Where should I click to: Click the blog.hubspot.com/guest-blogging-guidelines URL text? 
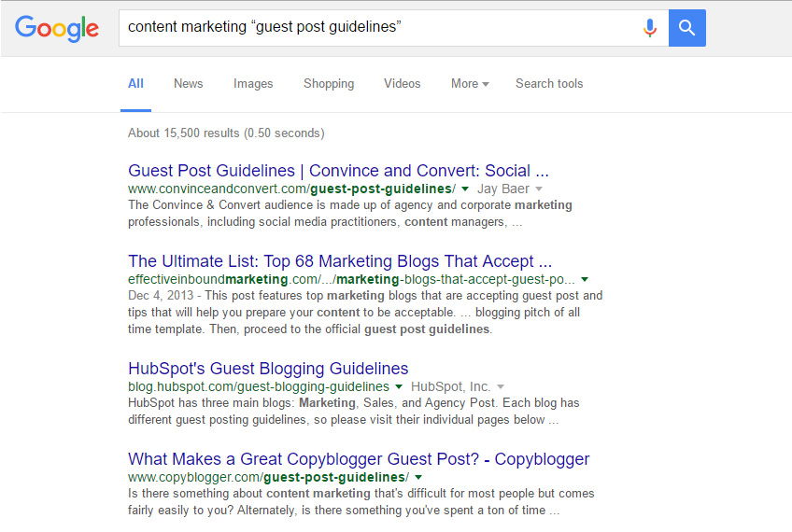pyautogui.click(x=259, y=386)
